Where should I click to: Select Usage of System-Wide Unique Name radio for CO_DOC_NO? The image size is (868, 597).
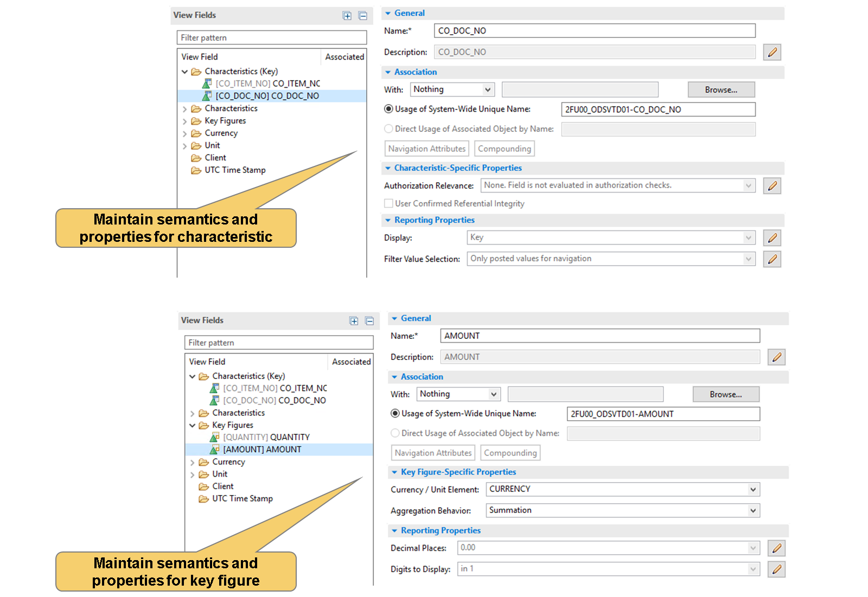point(388,109)
